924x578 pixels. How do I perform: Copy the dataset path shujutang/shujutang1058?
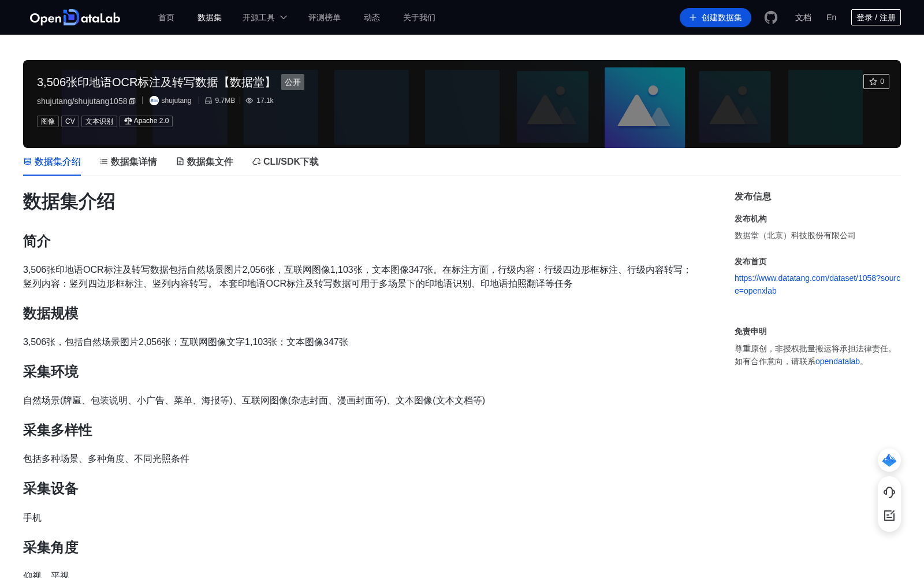point(132,101)
